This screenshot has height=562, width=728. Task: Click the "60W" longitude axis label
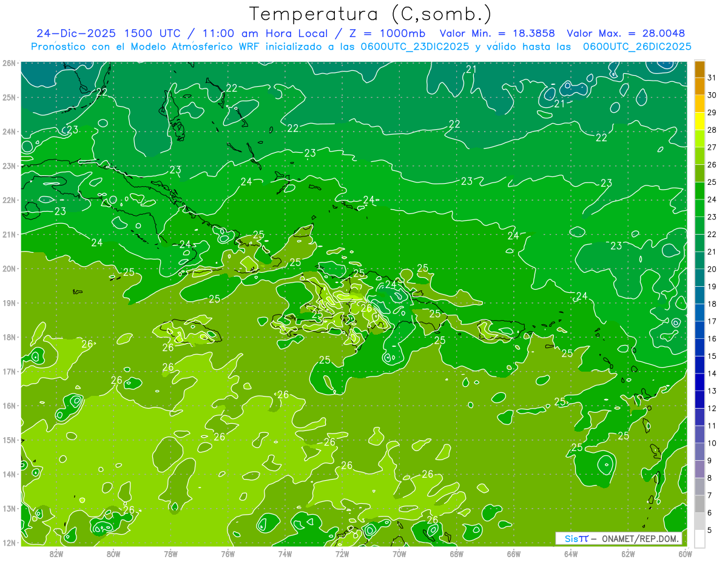coord(685,554)
